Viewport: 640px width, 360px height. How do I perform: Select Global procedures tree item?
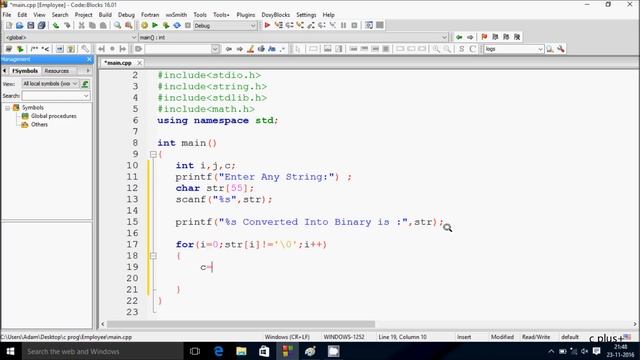53,116
